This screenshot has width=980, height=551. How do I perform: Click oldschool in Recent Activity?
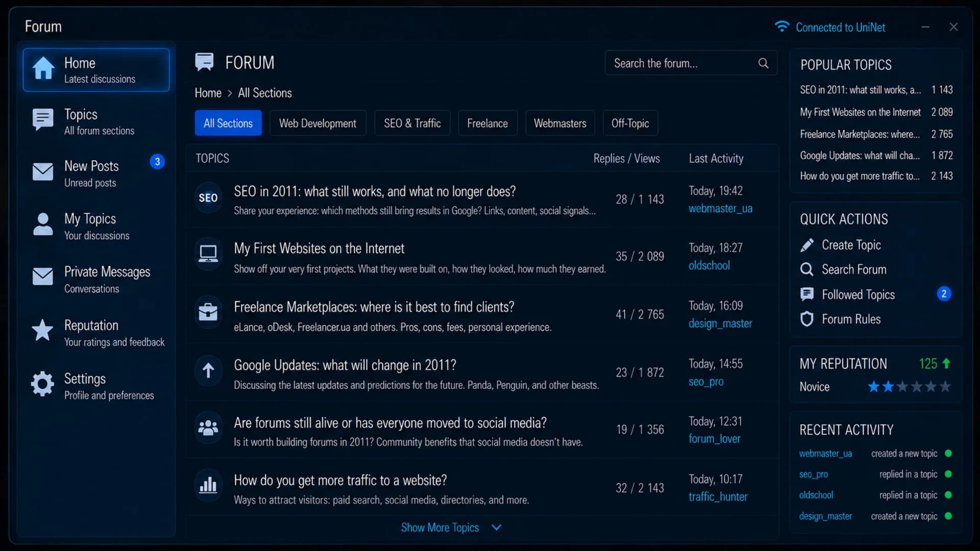tap(816, 495)
